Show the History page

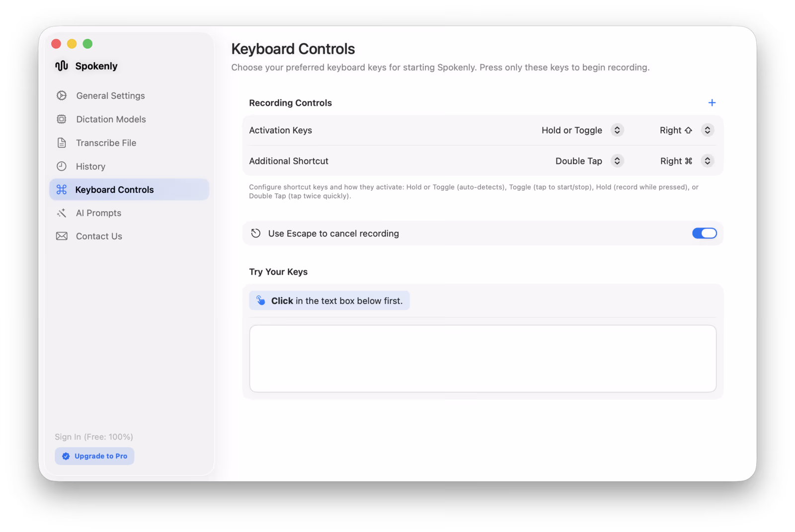[129, 166]
